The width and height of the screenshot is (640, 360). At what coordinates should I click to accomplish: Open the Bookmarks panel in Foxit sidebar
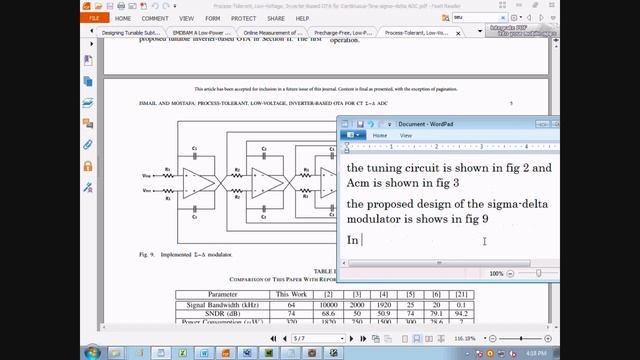point(88,60)
